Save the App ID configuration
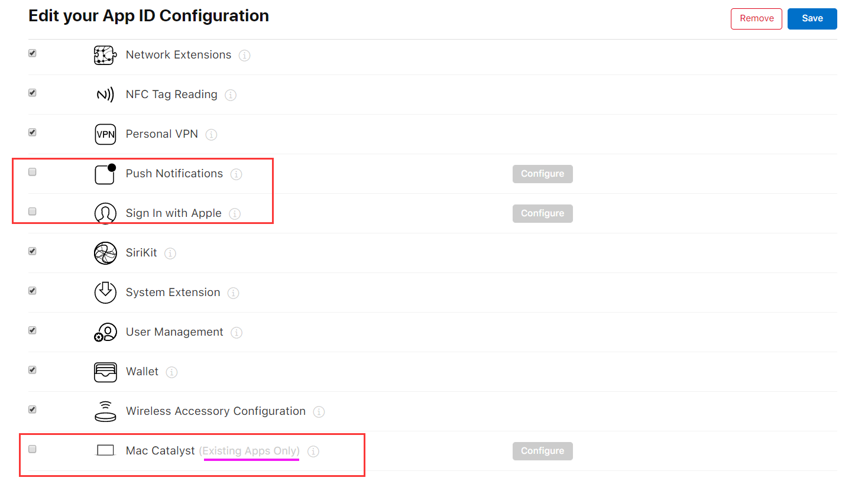 [x=812, y=18]
